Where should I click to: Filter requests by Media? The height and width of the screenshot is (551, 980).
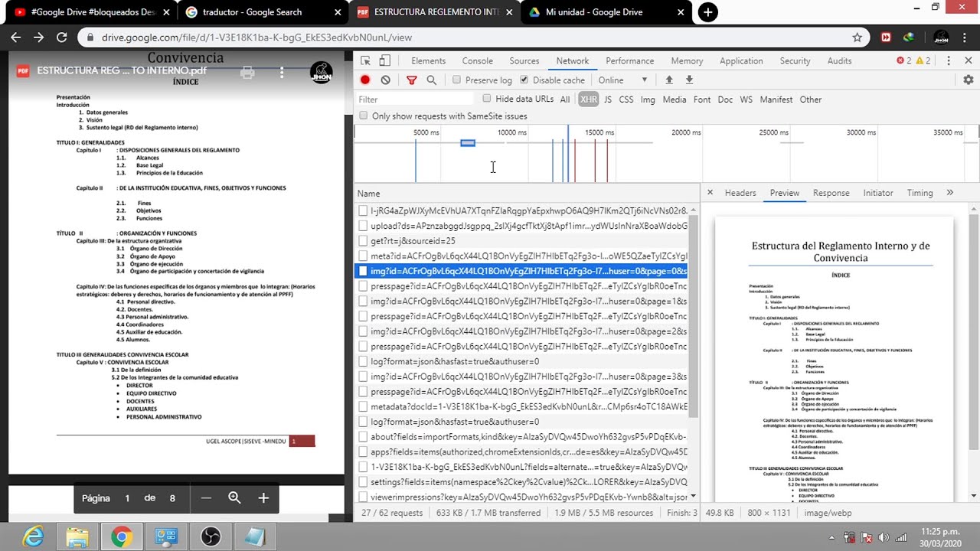coord(675,99)
